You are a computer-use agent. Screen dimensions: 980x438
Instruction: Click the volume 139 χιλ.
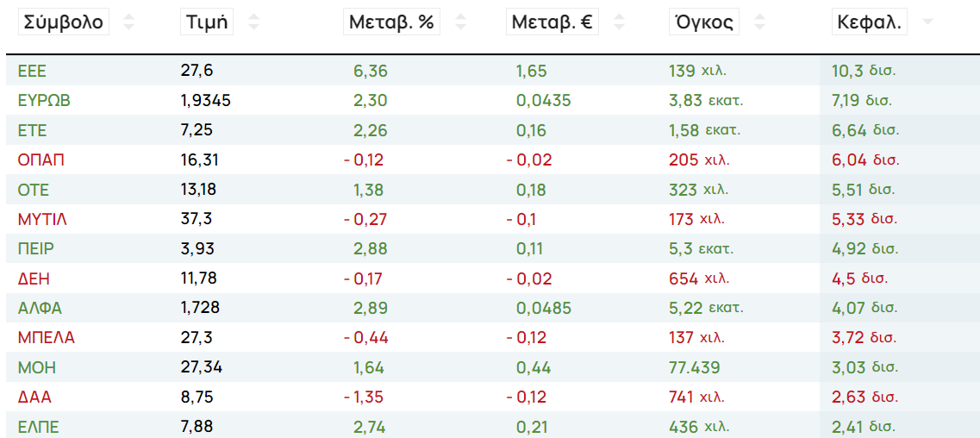(x=697, y=71)
